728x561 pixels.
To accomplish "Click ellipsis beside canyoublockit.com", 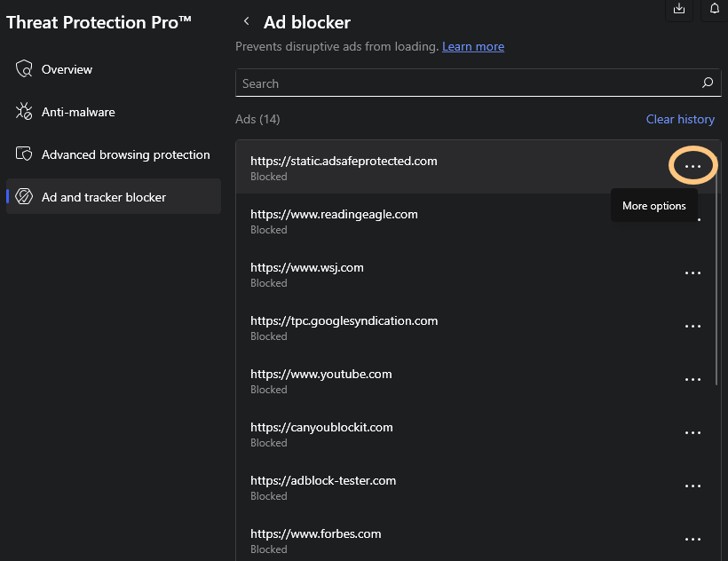I will click(692, 432).
